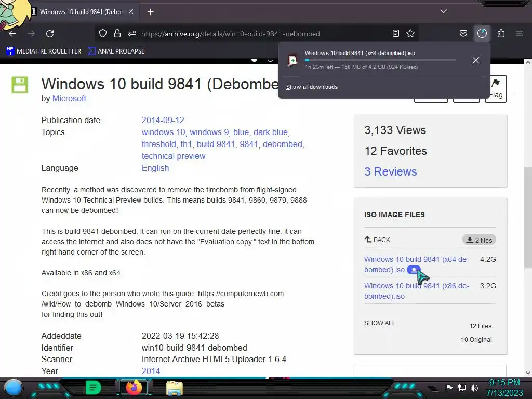532x399 pixels.
Task: Go back to the previous page
Action: [12, 34]
